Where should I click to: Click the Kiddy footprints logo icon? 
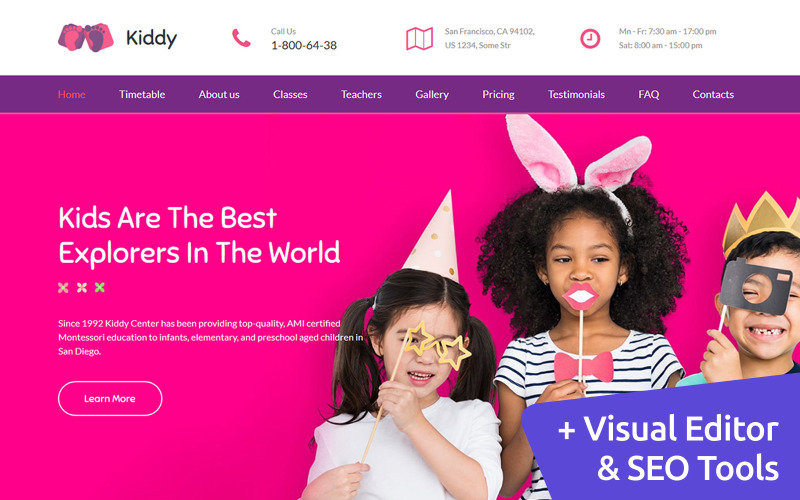pyautogui.click(x=86, y=37)
